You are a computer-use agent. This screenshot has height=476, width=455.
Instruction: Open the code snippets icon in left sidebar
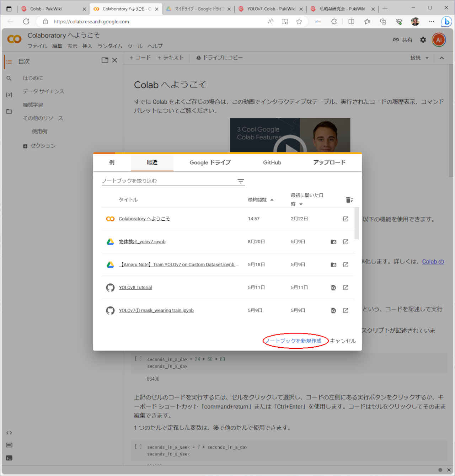(x=9, y=433)
